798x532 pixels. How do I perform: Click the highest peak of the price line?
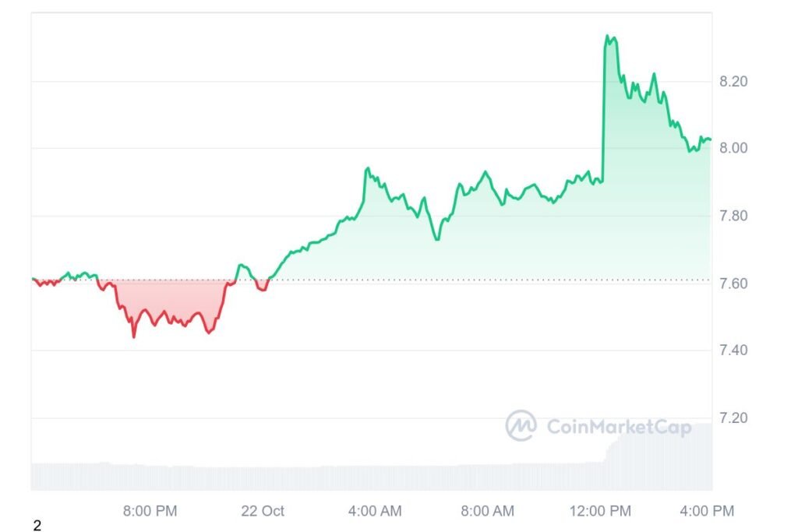click(x=608, y=36)
